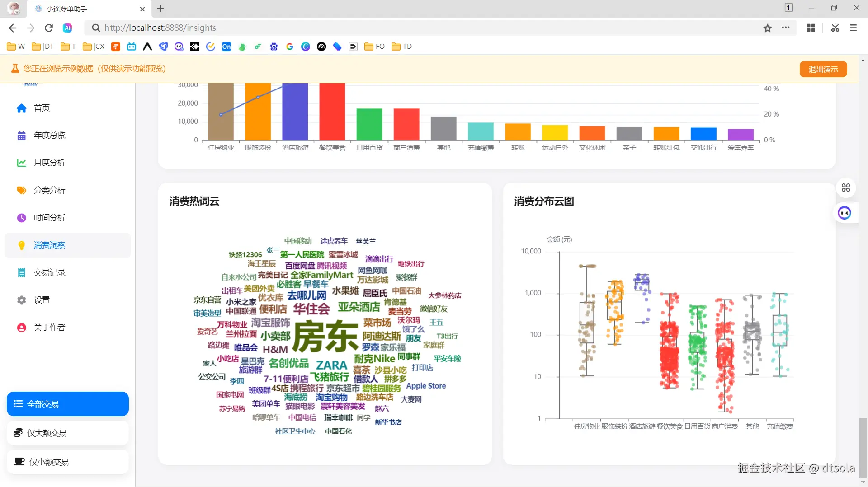868x487 pixels.
Task: Click the document icon beside 交易记录
Action: tap(21, 273)
